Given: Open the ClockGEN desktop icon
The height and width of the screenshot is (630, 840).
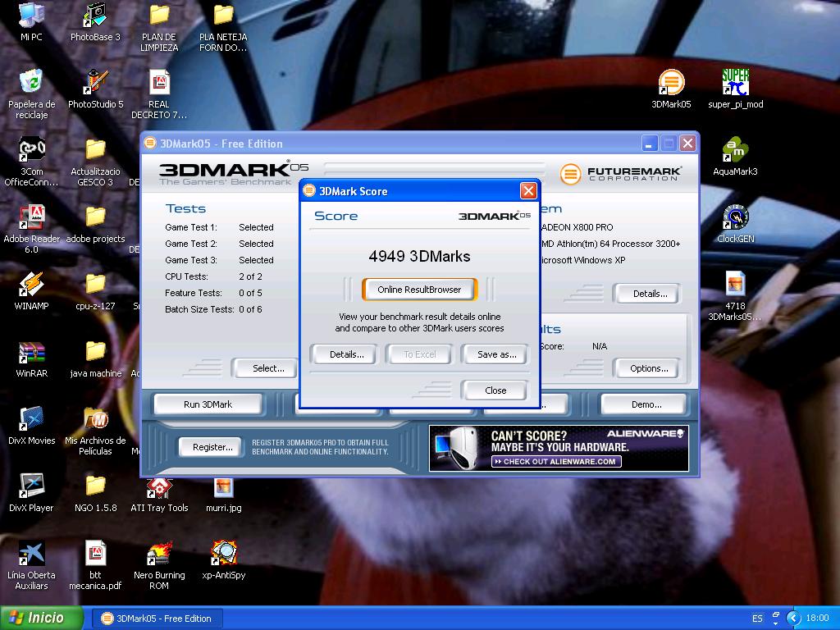Looking at the screenshot, I should (735, 218).
